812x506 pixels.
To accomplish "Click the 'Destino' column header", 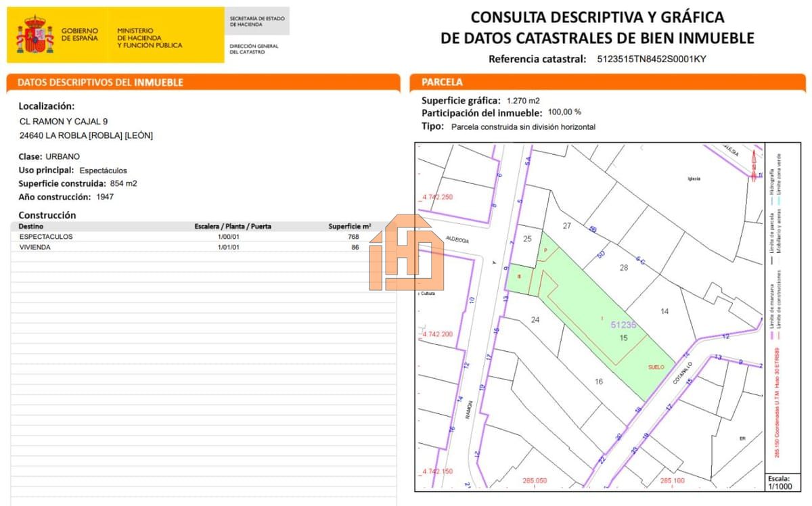I will (x=30, y=226).
